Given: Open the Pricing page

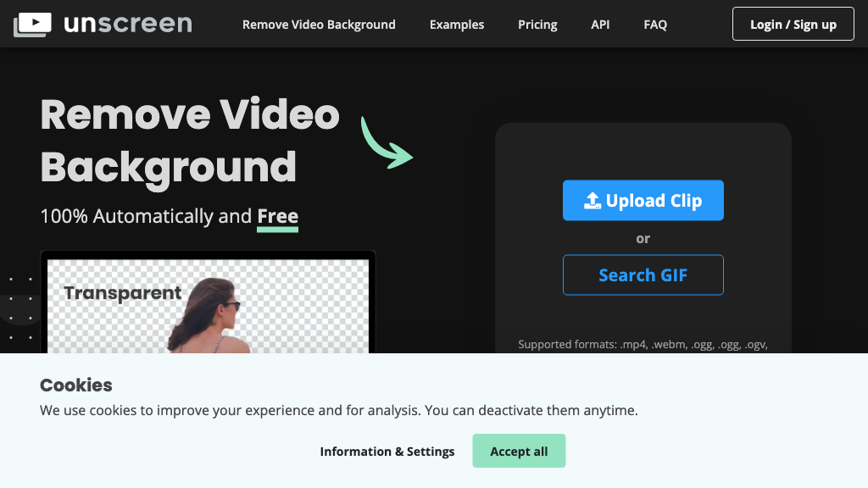Looking at the screenshot, I should [x=537, y=25].
